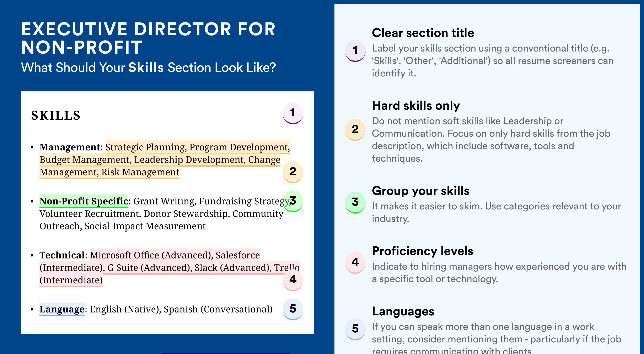Click the number 3 badge next to Group your skills
Image resolution: width=644 pixels, height=354 pixels.
355,203
